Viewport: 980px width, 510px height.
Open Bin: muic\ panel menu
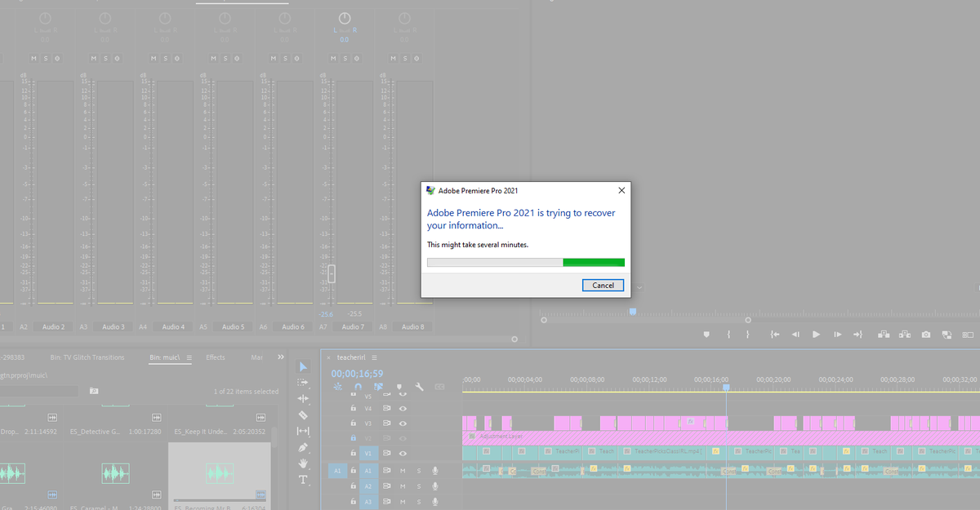189,357
